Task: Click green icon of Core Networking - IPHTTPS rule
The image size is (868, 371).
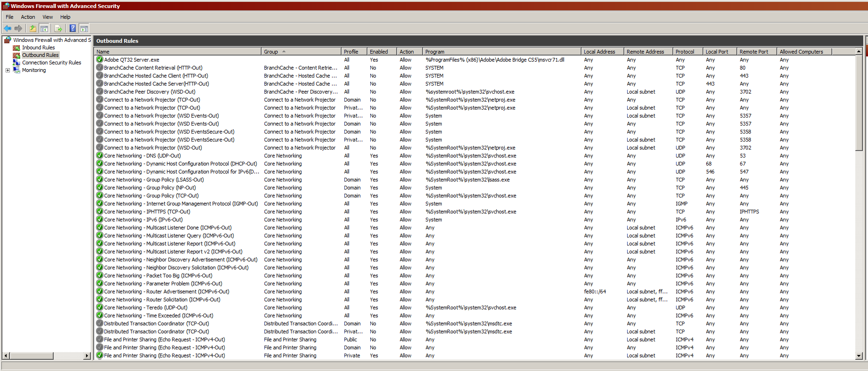Action: 100,212
